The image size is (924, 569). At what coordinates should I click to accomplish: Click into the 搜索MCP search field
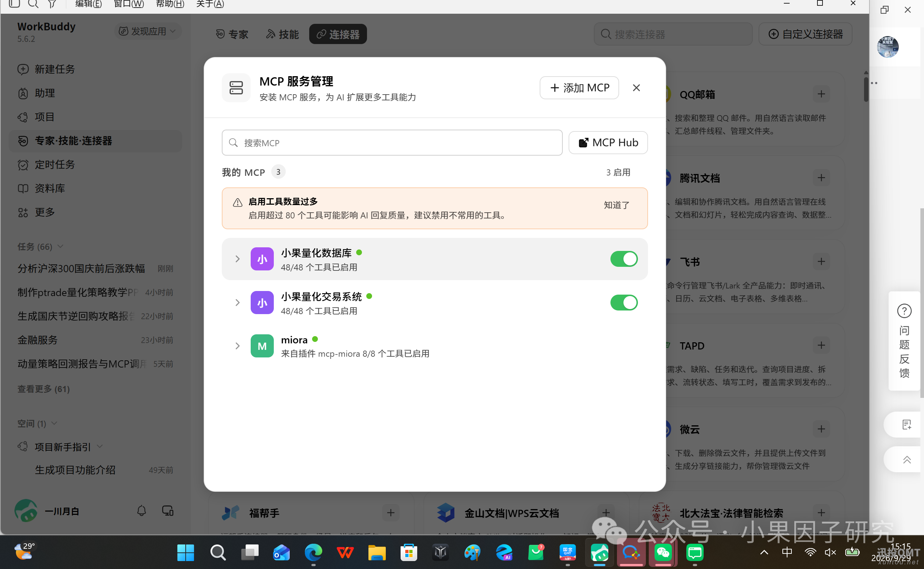tap(392, 143)
